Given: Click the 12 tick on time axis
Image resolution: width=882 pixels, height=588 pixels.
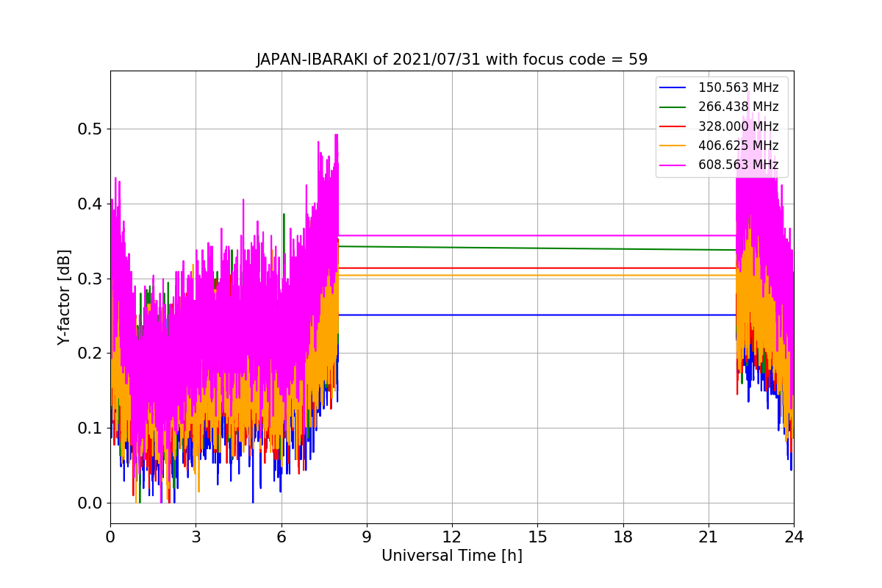Looking at the screenshot, I should click(x=452, y=537).
